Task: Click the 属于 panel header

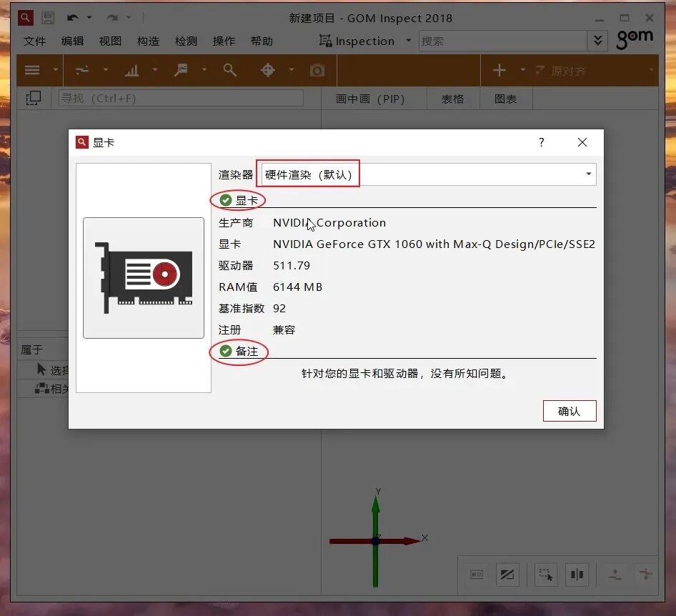Action: click(x=32, y=349)
